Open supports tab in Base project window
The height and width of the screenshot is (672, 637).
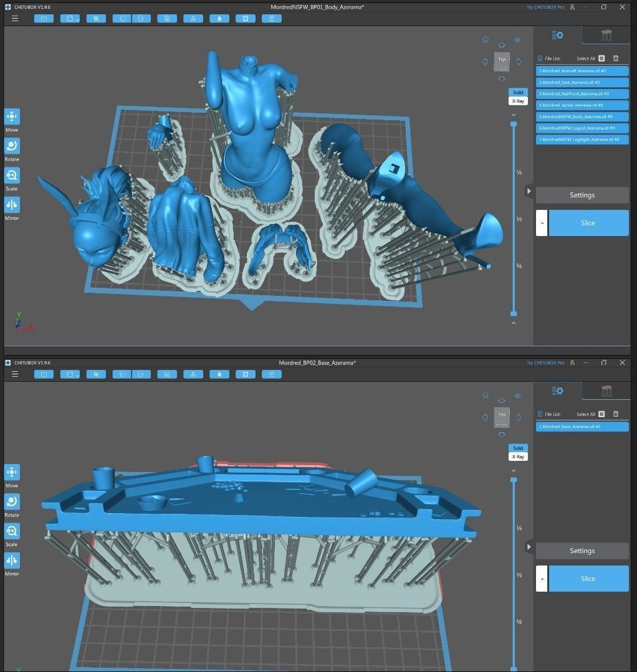tap(606, 391)
